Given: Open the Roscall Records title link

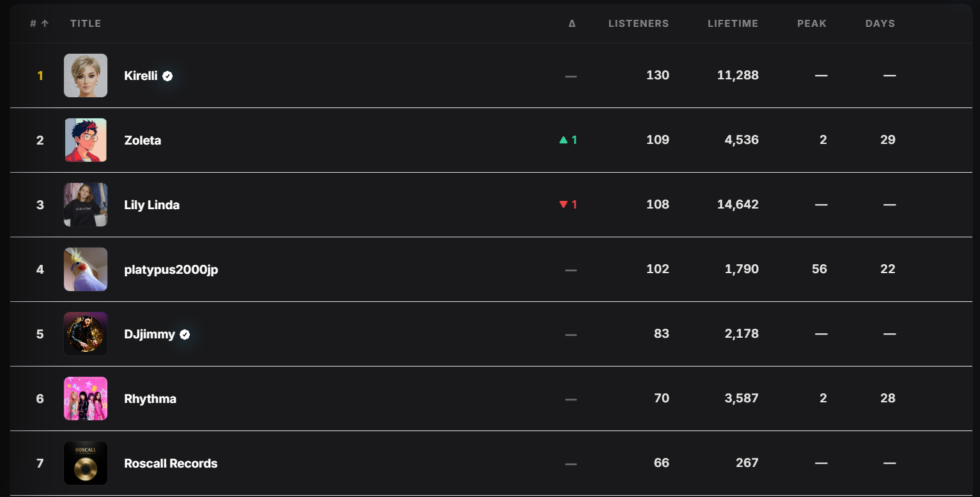Looking at the screenshot, I should [171, 463].
